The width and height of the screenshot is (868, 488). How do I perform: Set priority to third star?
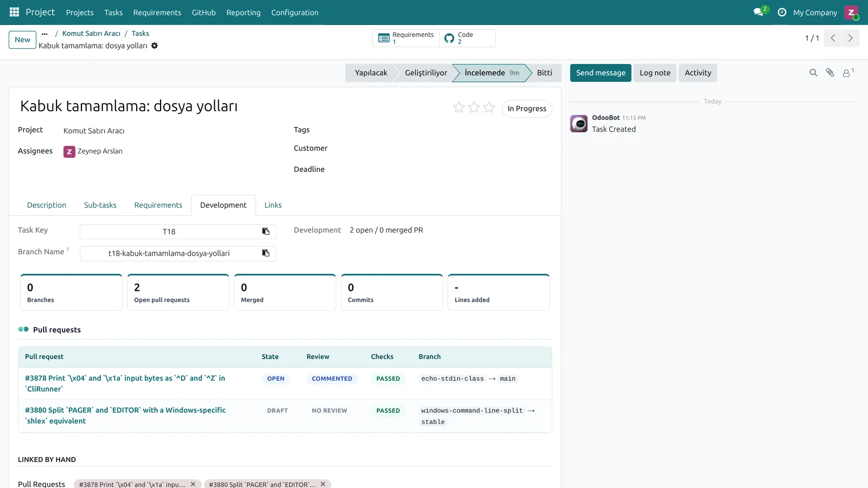[489, 107]
